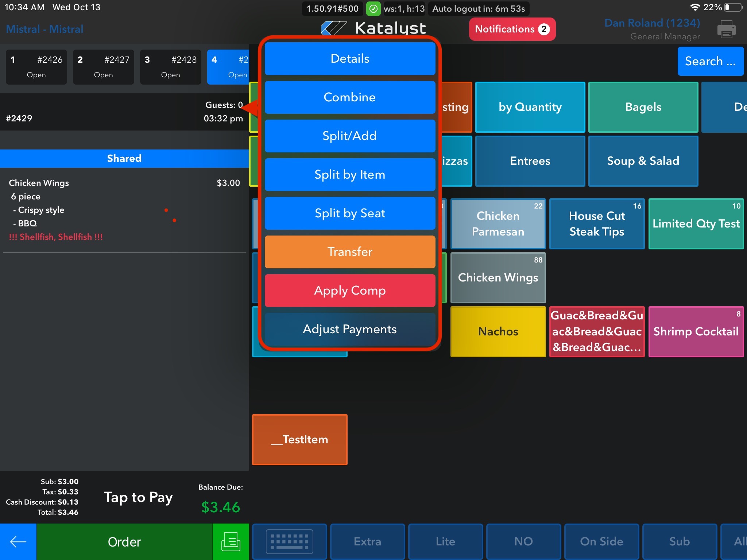This screenshot has height=560, width=747.
Task: Tap the green sync status checkmark
Action: pos(373,9)
